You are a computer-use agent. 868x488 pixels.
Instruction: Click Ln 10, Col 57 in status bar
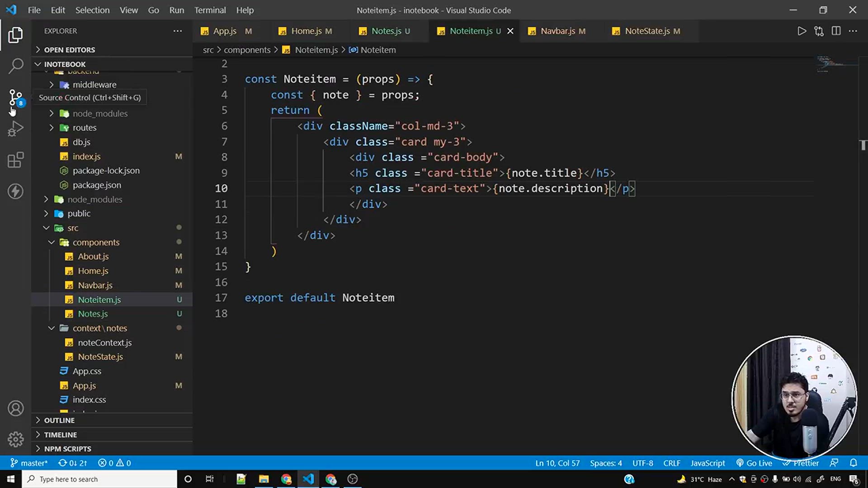tap(557, 463)
